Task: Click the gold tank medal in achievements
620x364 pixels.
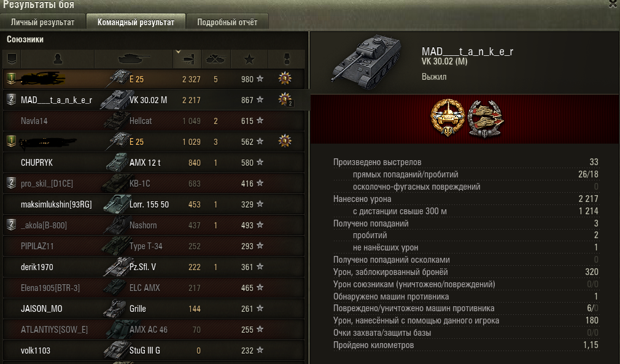Action: [448, 117]
